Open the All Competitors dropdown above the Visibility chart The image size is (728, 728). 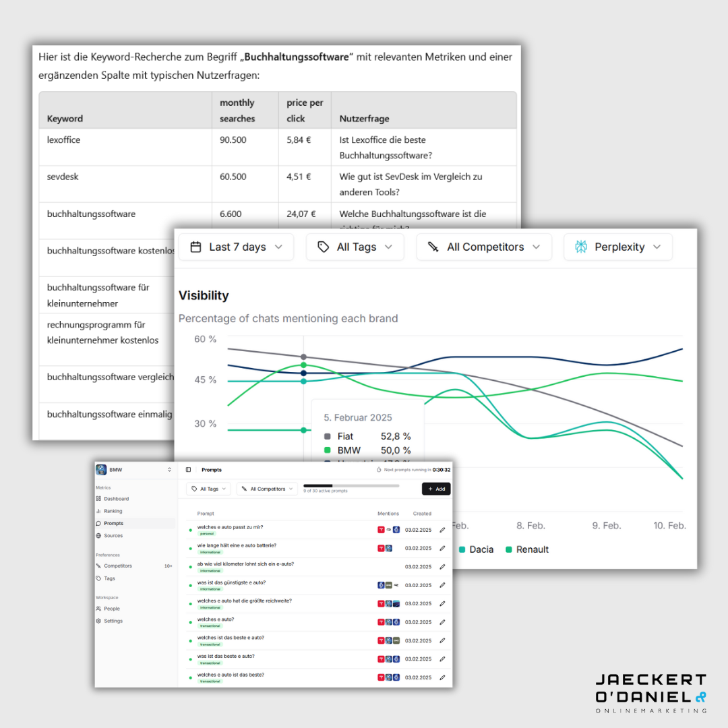[484, 247]
